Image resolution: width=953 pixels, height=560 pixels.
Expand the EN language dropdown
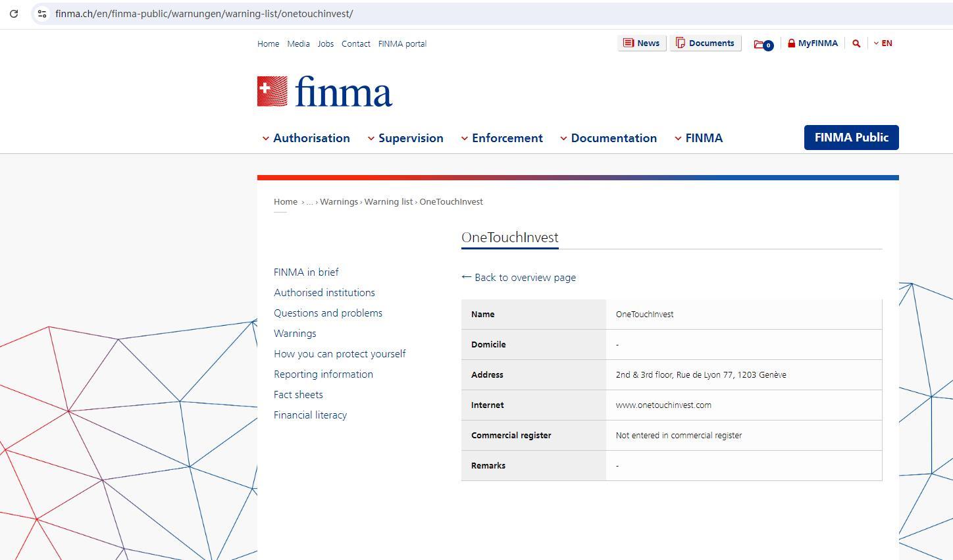883,43
